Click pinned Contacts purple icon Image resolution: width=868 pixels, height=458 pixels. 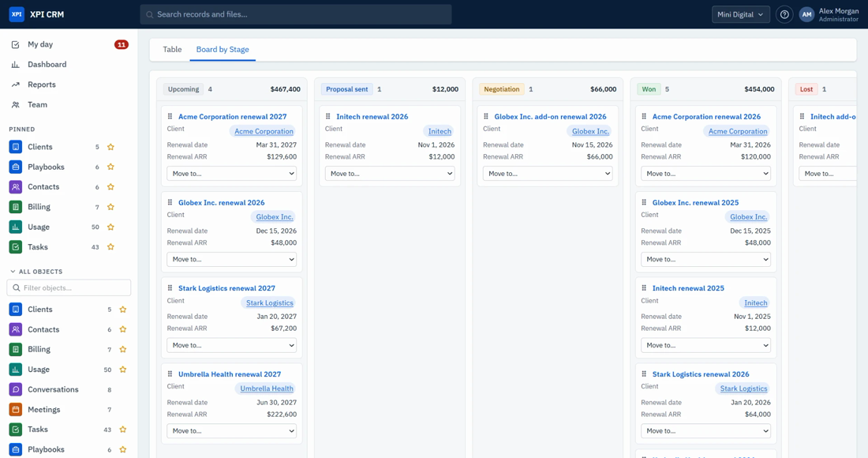[16, 186]
